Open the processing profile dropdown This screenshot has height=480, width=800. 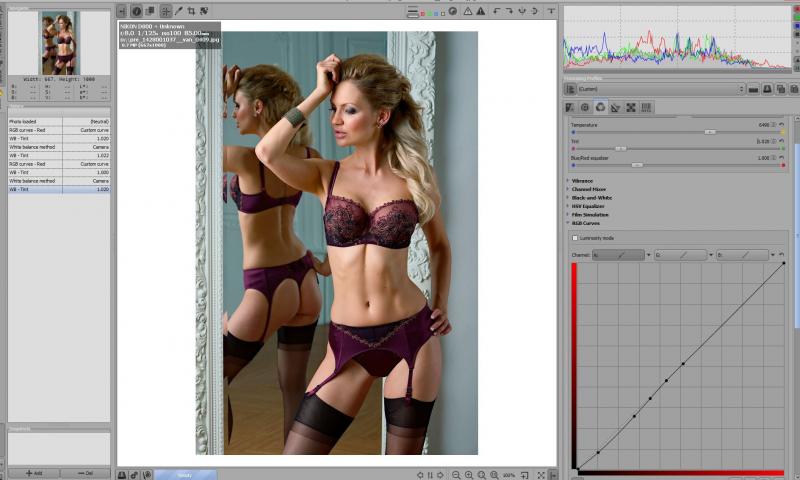[x=661, y=89]
